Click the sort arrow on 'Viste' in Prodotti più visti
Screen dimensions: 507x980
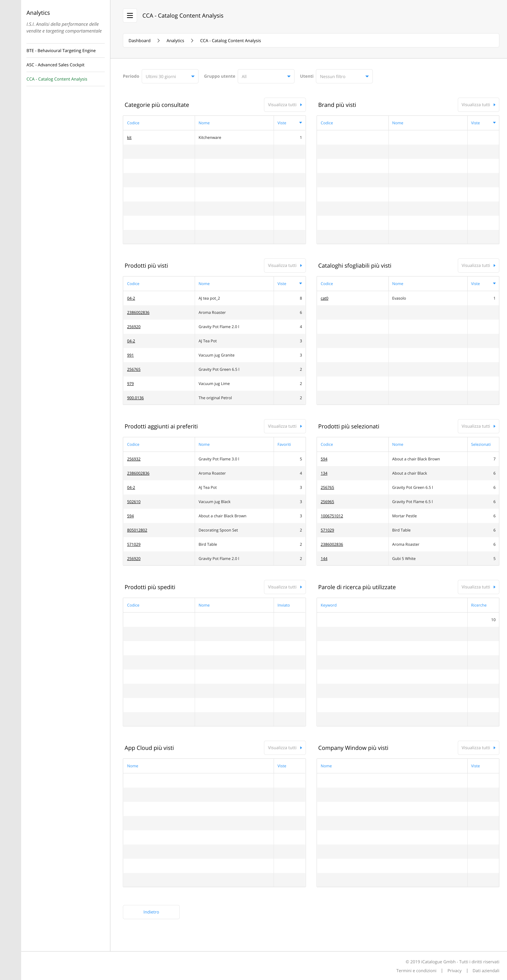coord(300,283)
